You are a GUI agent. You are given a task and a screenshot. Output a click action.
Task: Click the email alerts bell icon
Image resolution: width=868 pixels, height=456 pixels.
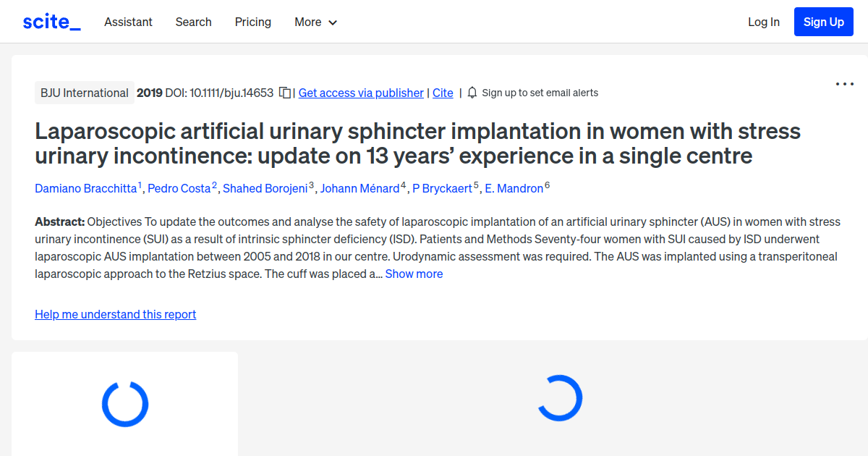click(x=472, y=93)
